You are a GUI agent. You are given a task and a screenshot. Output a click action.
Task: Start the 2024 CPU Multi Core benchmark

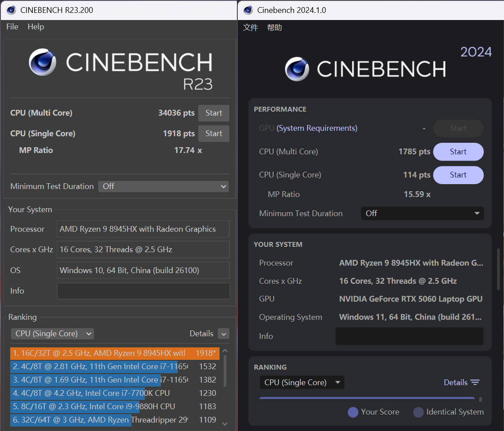pyautogui.click(x=458, y=152)
